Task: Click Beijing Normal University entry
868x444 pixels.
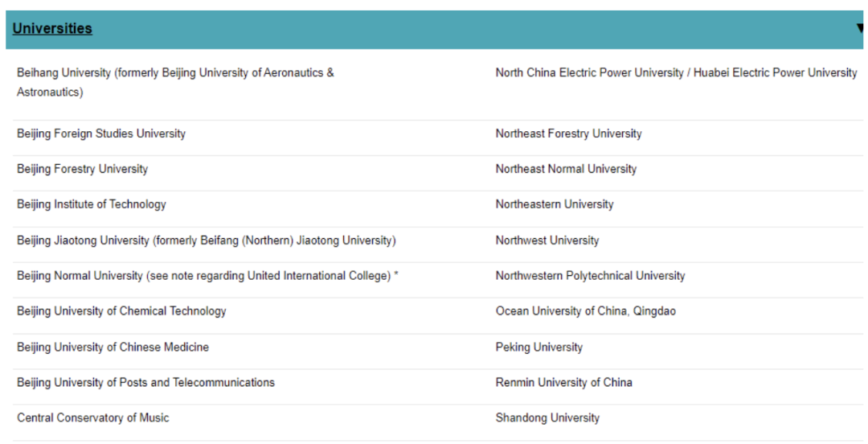Action: coord(207,276)
